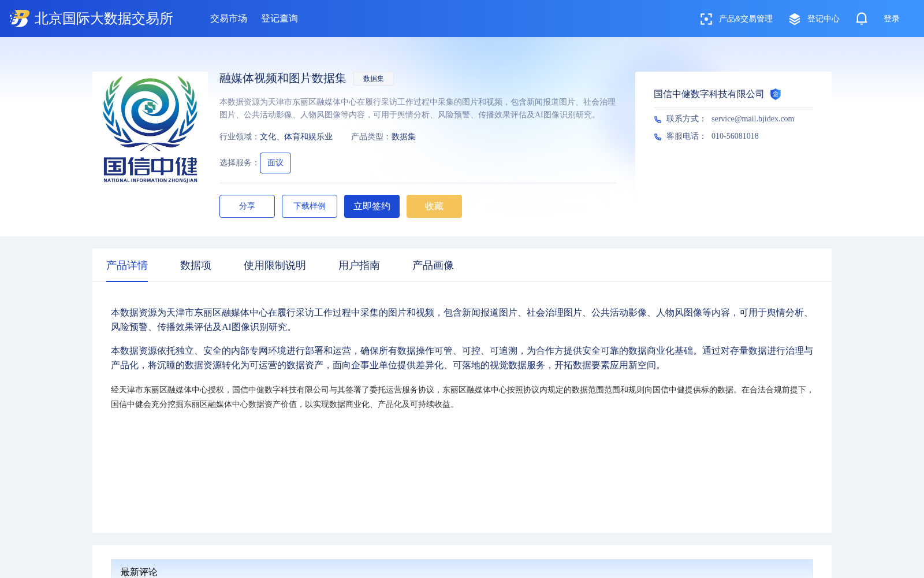This screenshot has height=578, width=924.
Task: Click the title 融媒体视频和图片数据集
Action: click(x=283, y=79)
